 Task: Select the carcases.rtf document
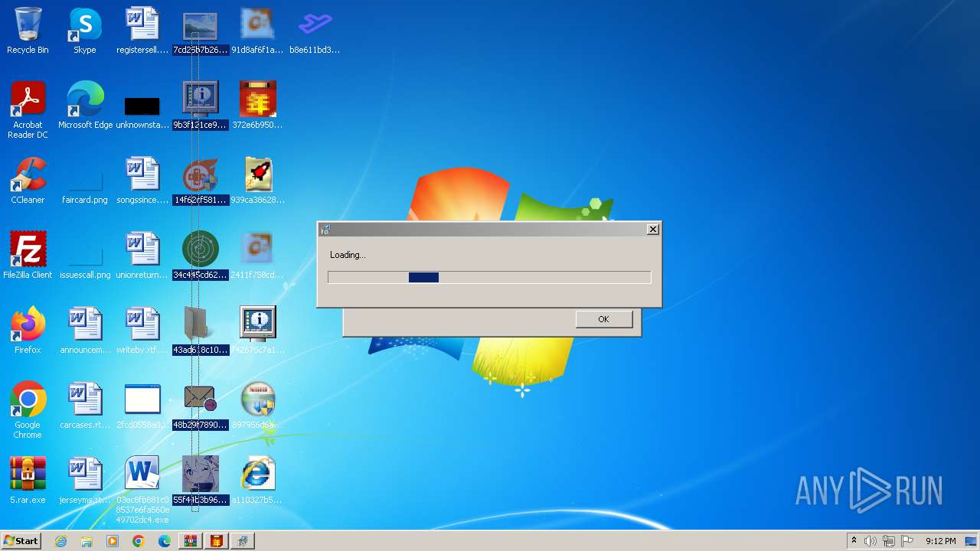click(85, 406)
